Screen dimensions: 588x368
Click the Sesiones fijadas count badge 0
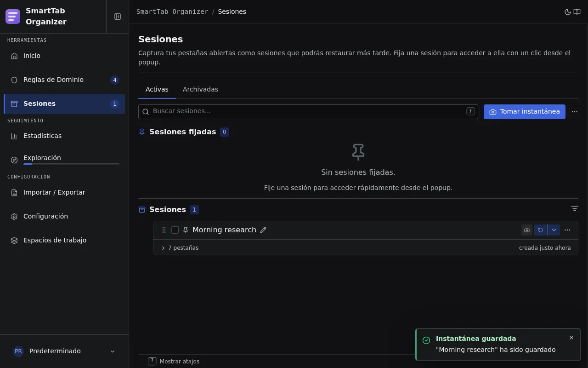[224, 132]
